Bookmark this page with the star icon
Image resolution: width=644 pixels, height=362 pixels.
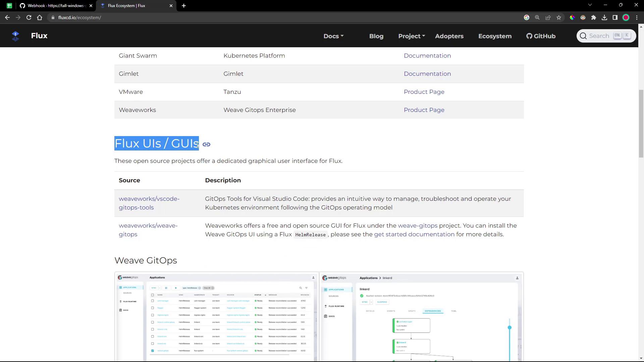click(559, 18)
